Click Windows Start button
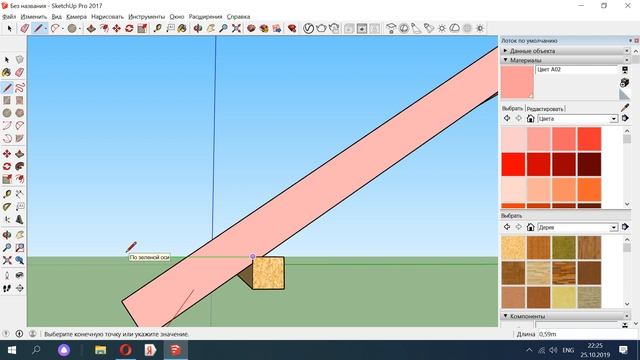Viewport: 640px width, 360px height. pyautogui.click(x=11, y=350)
